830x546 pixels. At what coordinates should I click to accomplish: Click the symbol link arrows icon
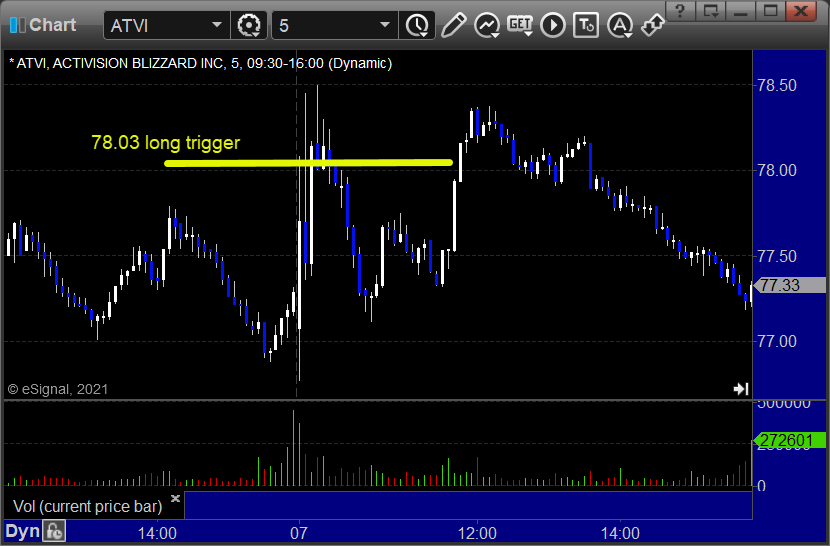[653, 25]
